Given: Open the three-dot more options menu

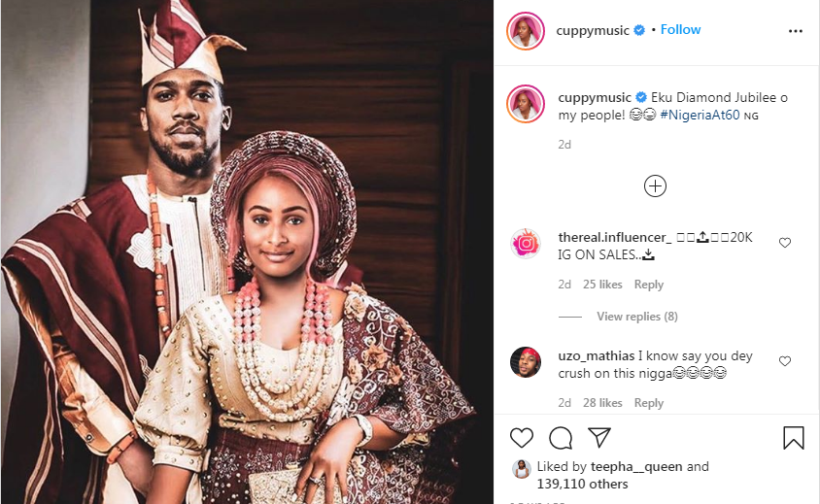Looking at the screenshot, I should [796, 31].
